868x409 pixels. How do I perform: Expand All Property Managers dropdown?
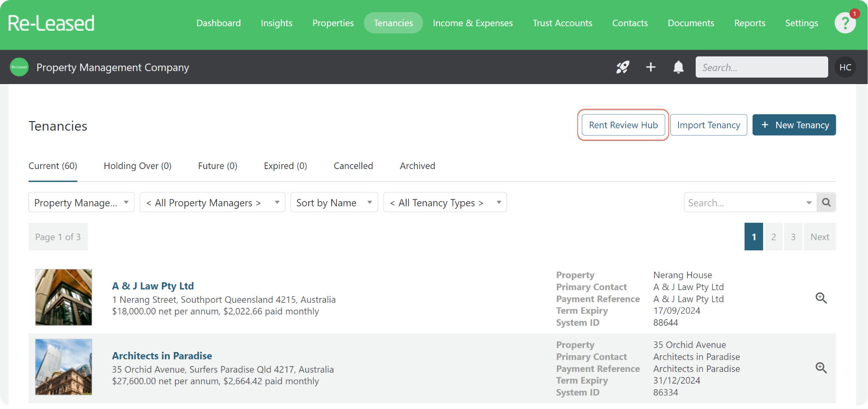[213, 202]
